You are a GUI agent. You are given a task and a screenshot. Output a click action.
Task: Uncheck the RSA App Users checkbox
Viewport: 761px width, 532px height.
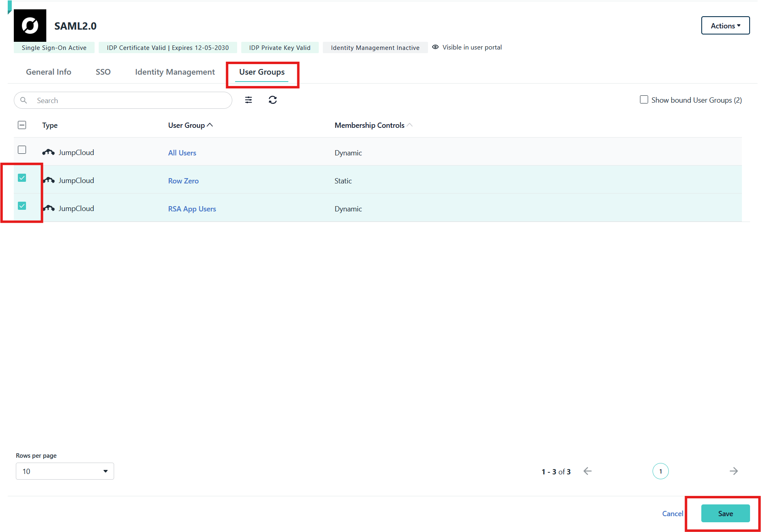pyautogui.click(x=22, y=206)
